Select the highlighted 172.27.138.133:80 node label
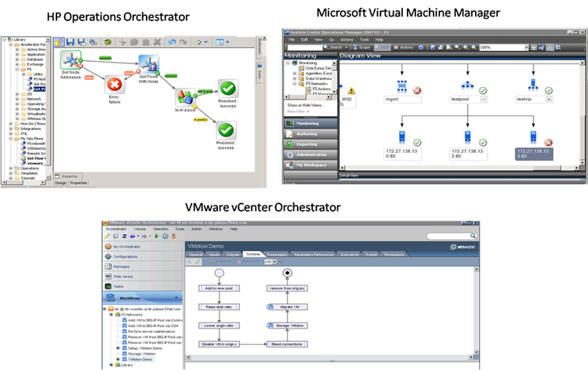The image size is (588, 370). 534,154
